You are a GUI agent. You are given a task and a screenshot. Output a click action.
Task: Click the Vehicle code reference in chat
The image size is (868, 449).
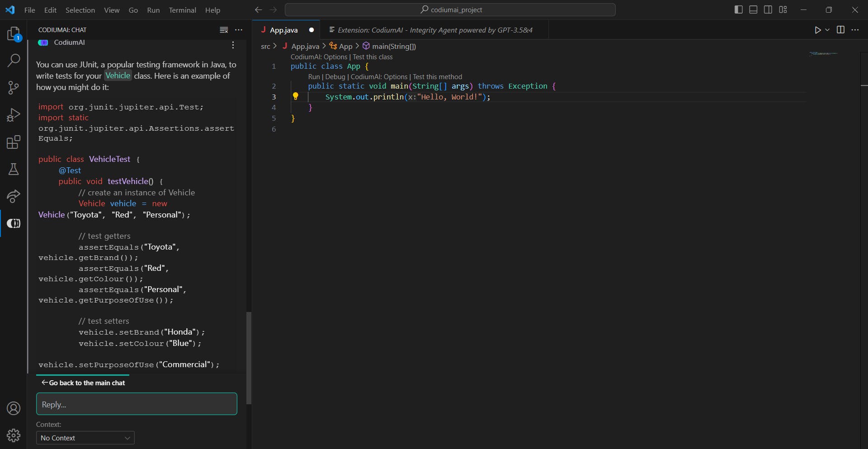pos(118,76)
